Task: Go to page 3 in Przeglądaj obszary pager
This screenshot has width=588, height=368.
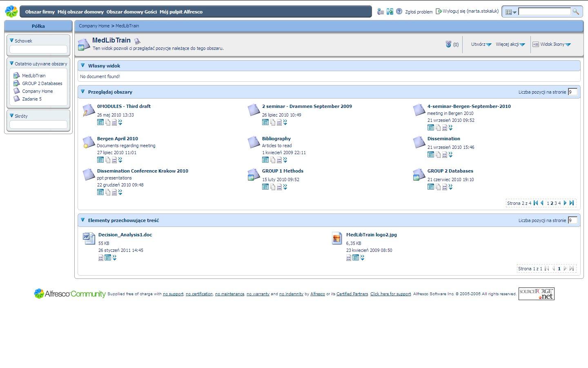Action: click(556, 203)
